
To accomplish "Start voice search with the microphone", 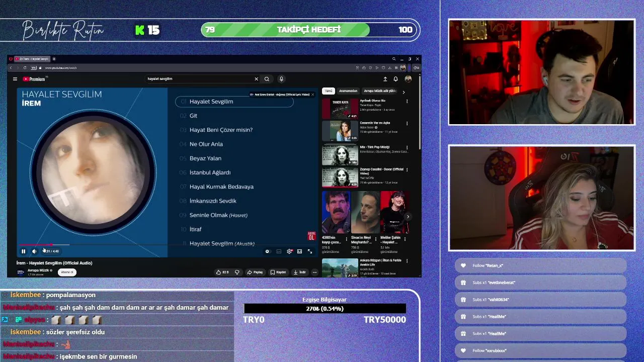I will (281, 79).
